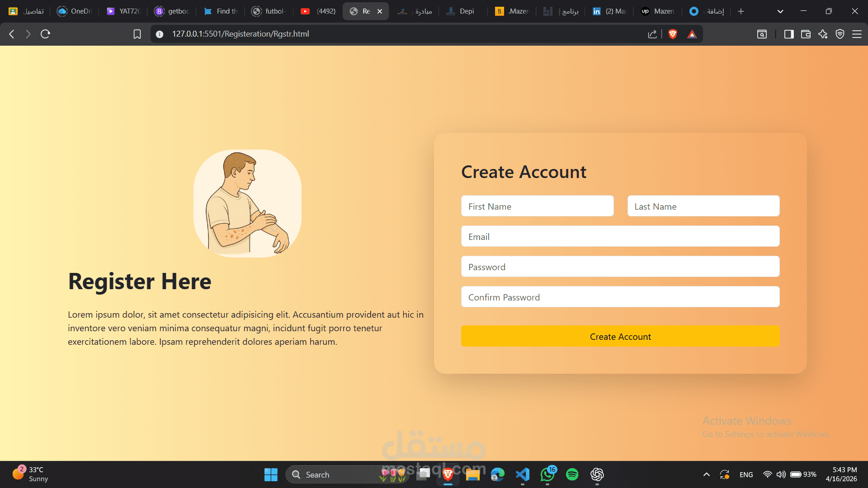Open Visual Studio Code from taskbar
The width and height of the screenshot is (868, 488).
(523, 474)
